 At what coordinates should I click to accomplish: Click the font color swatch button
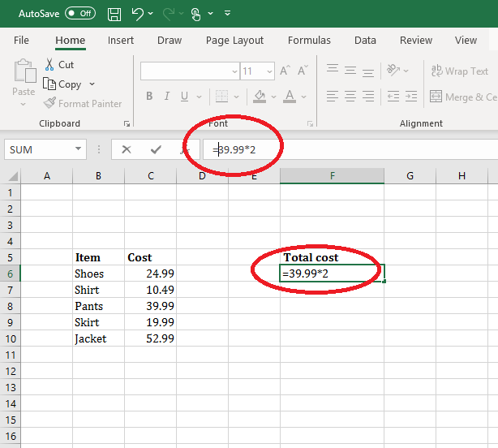[290, 97]
